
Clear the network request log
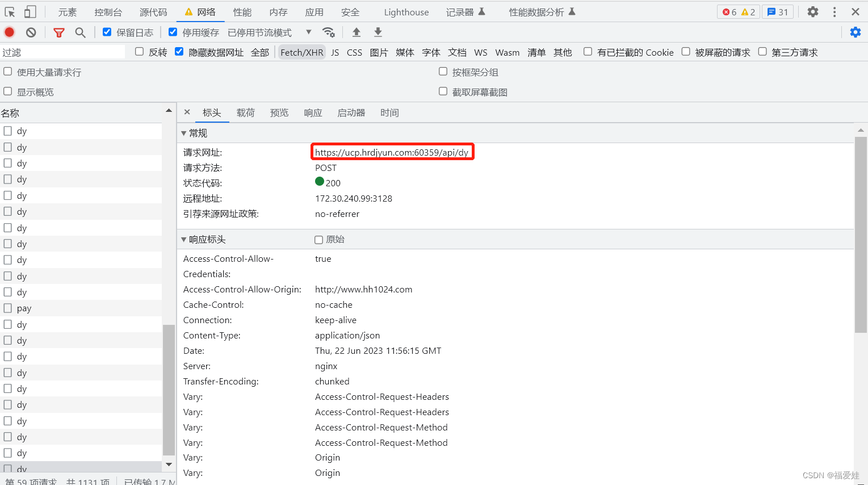click(31, 32)
